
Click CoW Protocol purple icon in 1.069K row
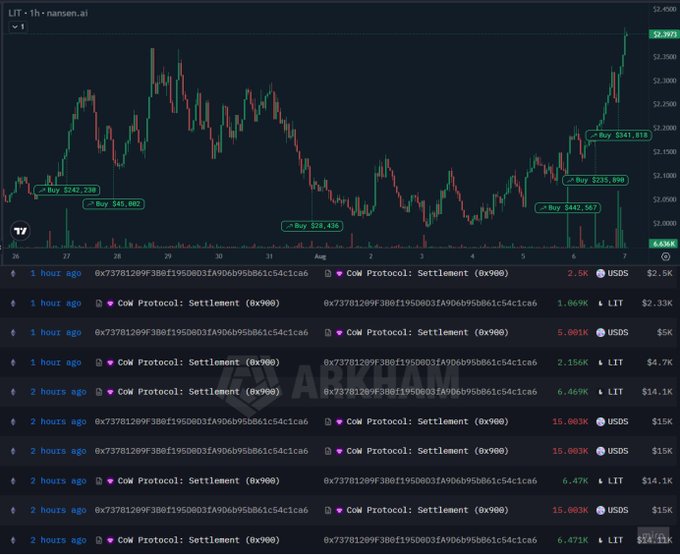coord(110,304)
